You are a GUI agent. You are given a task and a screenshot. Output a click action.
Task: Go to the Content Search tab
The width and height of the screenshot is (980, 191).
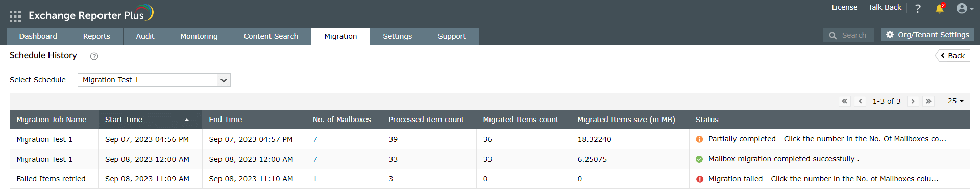271,36
